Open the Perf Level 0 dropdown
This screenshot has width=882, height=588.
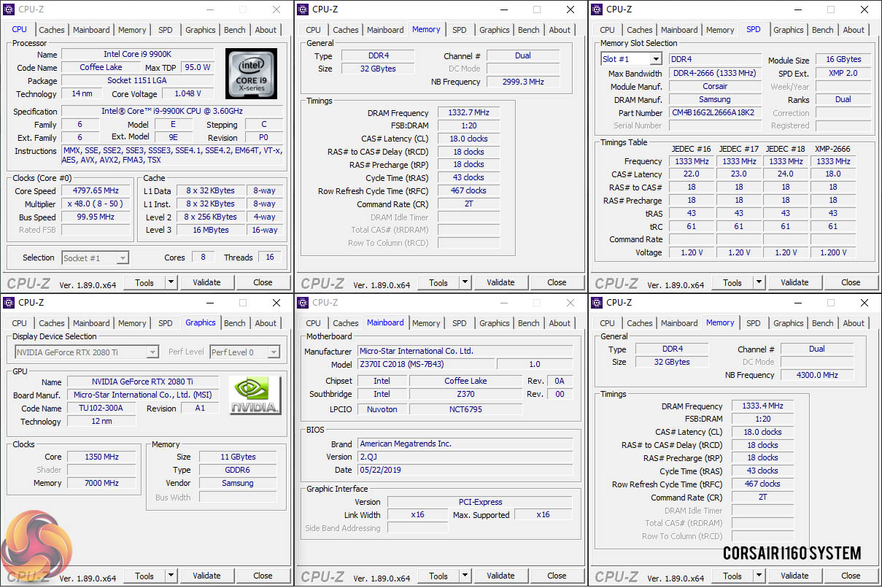274,352
